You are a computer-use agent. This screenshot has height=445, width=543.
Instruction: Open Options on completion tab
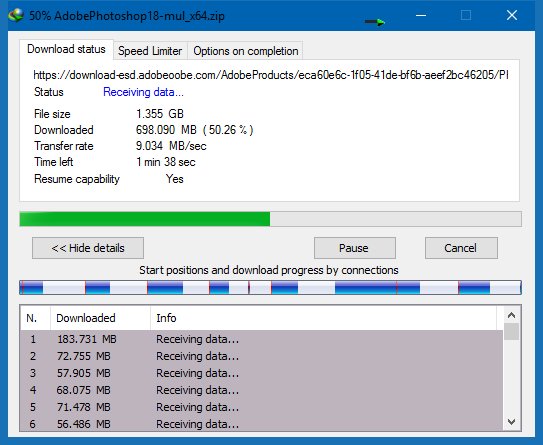coord(246,51)
